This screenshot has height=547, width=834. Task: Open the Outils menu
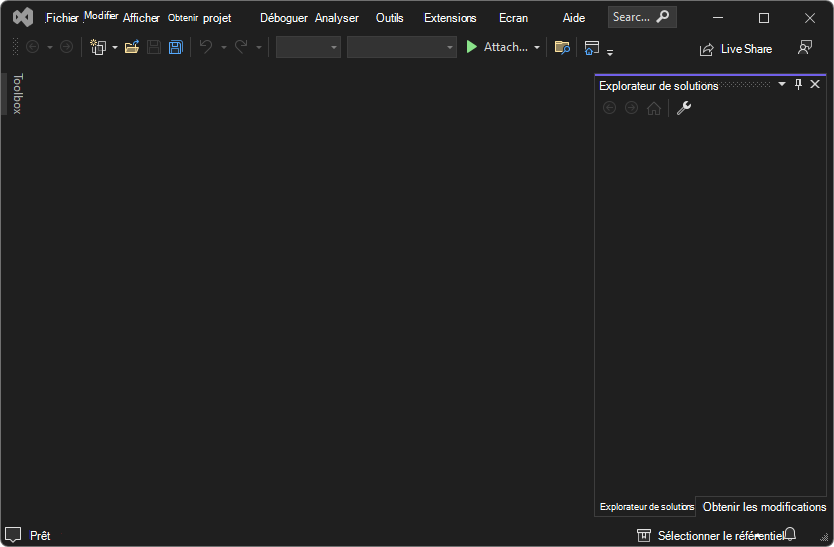[389, 18]
